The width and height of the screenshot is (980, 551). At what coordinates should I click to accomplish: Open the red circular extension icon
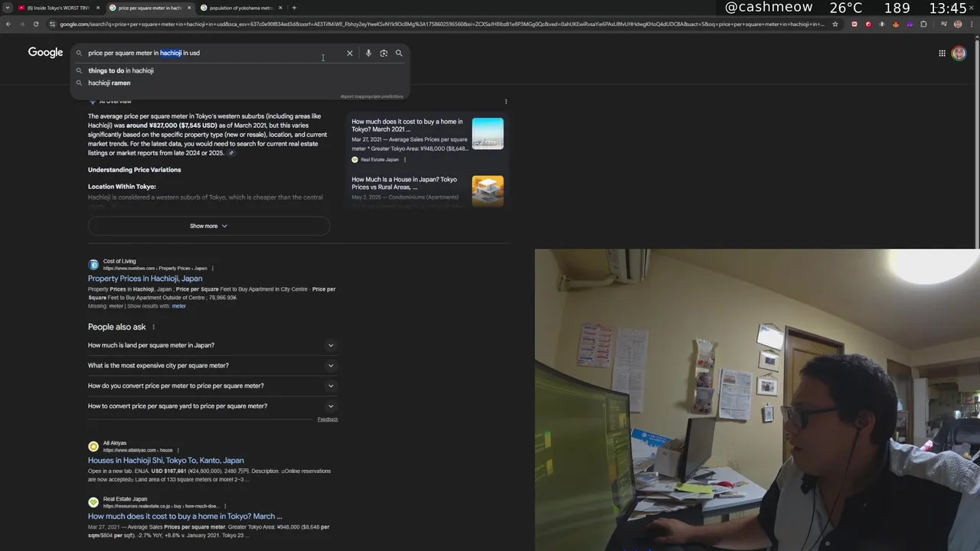pyautogui.click(x=868, y=24)
